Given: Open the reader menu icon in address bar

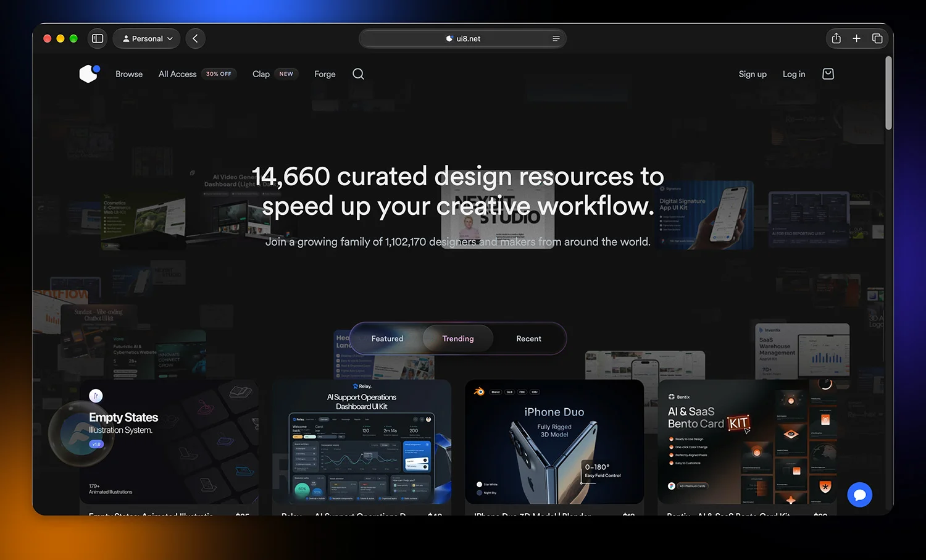Looking at the screenshot, I should coord(556,38).
